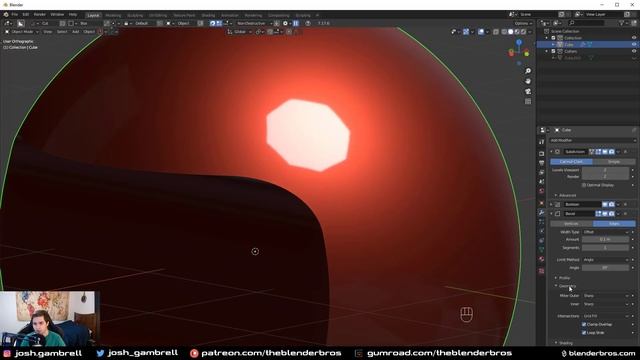
Task: Select solid viewport shading sphere
Action: tap(510, 32)
